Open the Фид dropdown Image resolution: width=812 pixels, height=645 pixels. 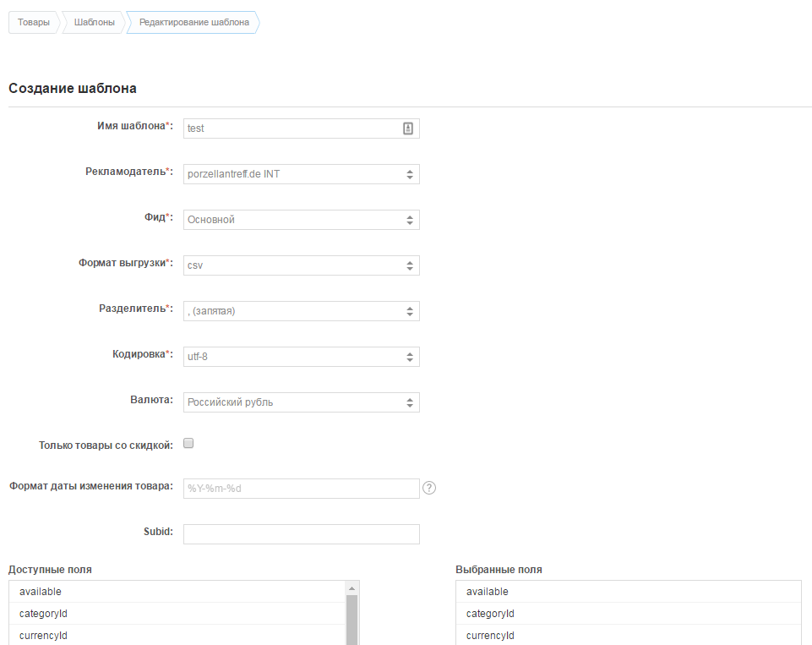pos(301,220)
